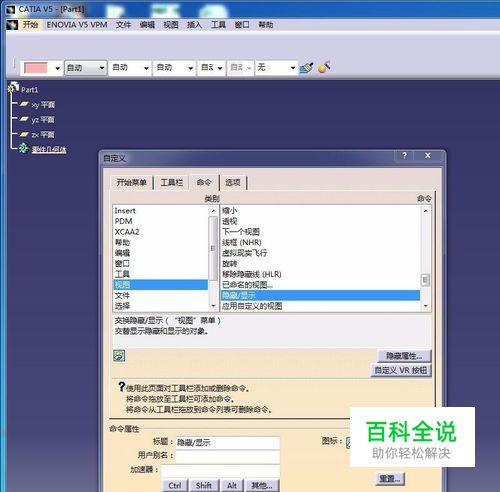Open the 帮助 menu in menu bar

click(x=266, y=25)
